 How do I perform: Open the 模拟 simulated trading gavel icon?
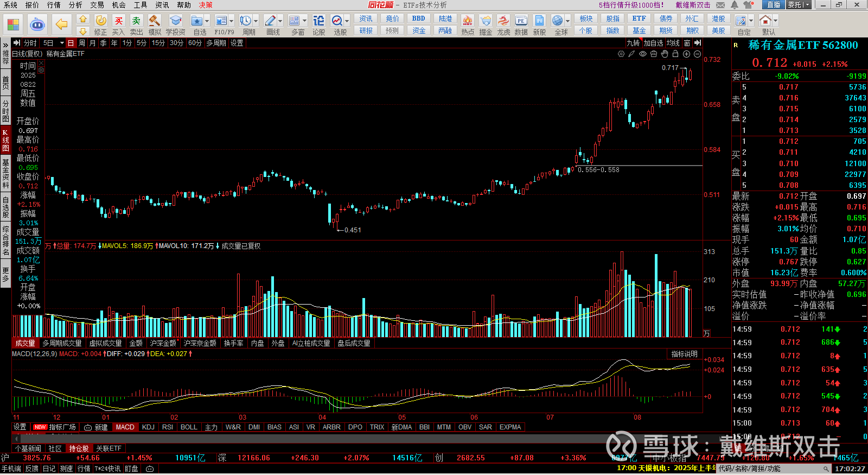(155, 25)
